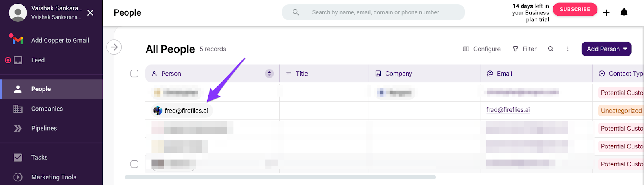
Task: Check the last row's checkbox
Action: pyautogui.click(x=134, y=164)
